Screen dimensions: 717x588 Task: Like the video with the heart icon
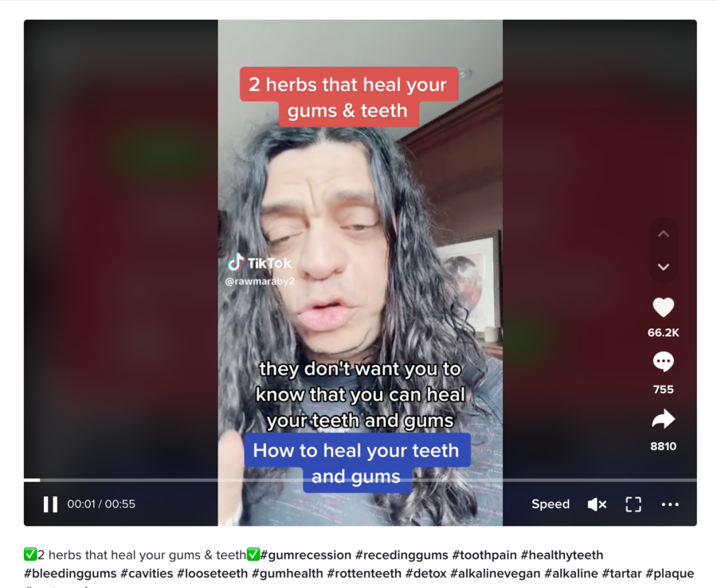point(663,308)
